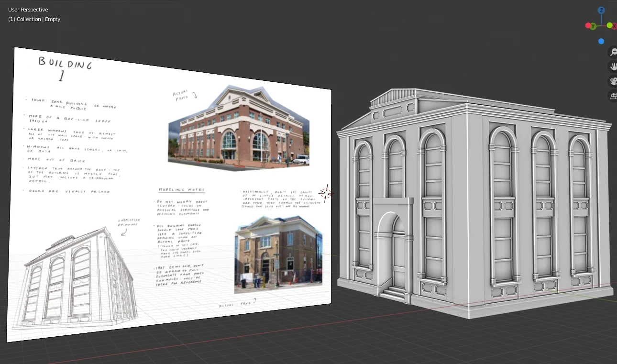The image size is (617, 364).
Task: Click the green Y axis gizmo handle
Action: (593, 26)
